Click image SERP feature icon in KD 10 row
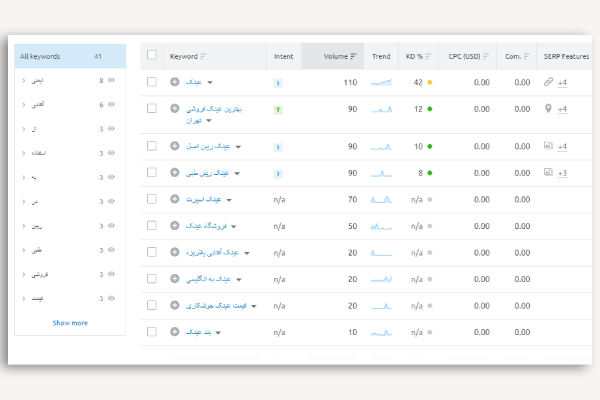 click(x=548, y=146)
